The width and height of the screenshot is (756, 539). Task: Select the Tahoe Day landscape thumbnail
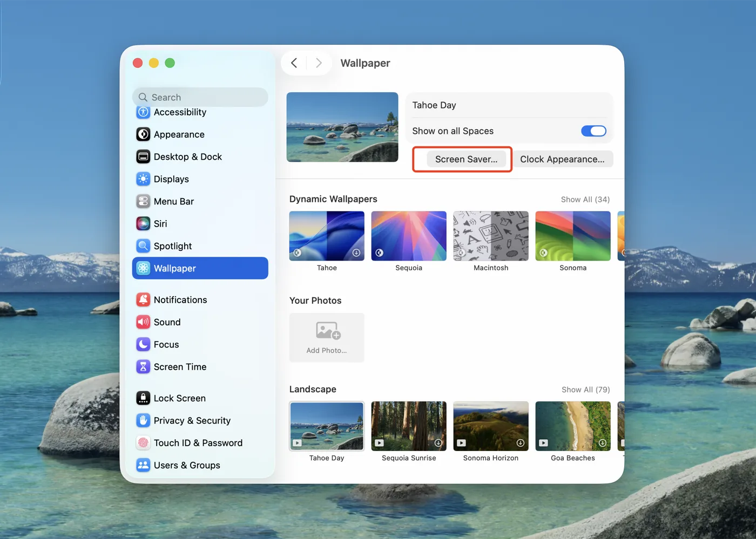click(x=327, y=426)
